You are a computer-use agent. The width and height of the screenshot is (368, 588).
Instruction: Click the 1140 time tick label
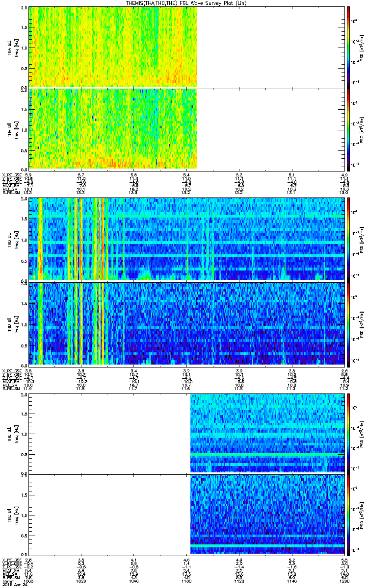point(291,581)
